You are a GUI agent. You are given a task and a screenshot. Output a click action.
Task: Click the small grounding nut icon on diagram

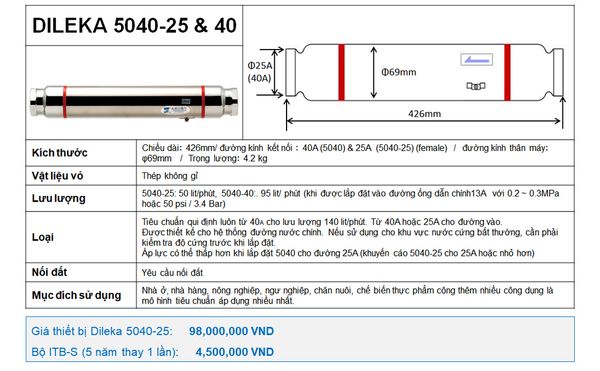click(x=476, y=86)
